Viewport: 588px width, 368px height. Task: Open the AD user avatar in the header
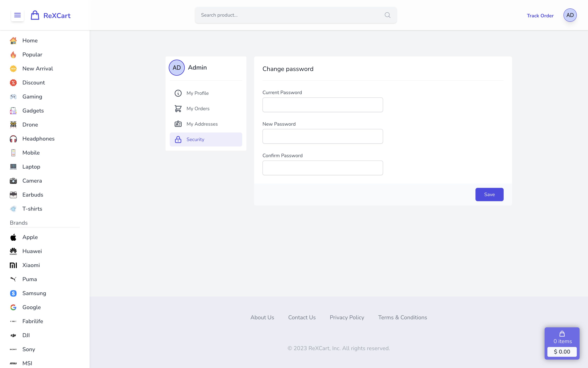click(x=570, y=15)
